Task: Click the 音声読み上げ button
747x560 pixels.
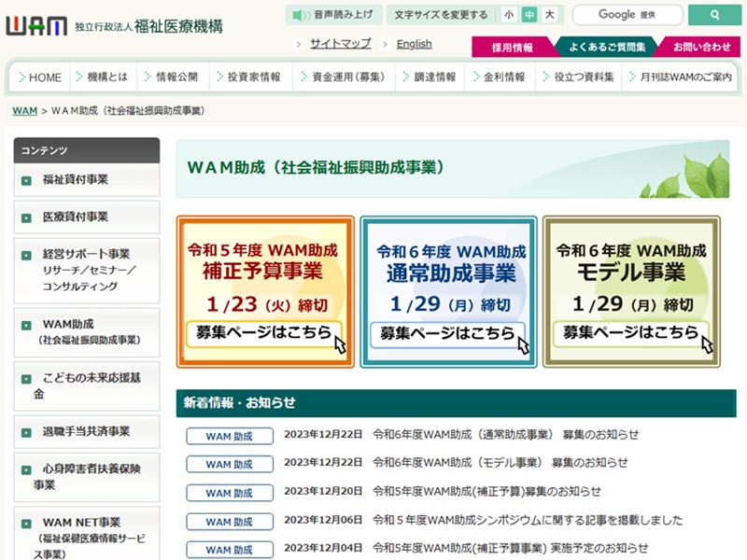Action: [334, 15]
